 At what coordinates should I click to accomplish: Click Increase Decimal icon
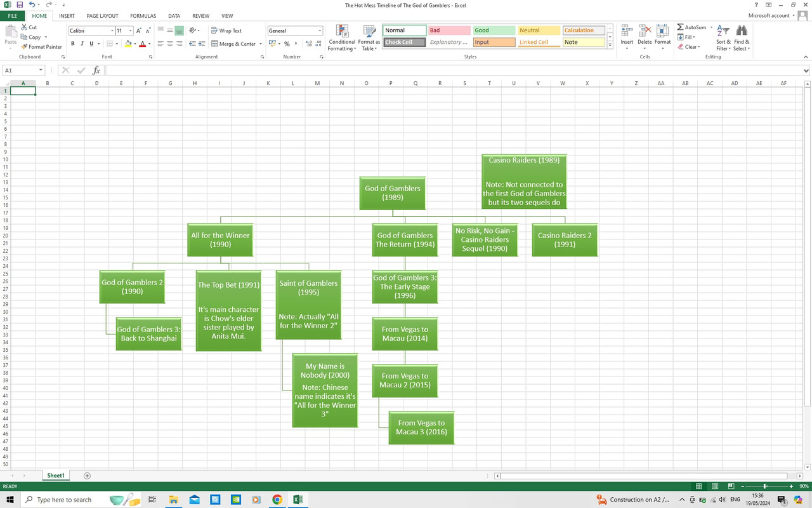[309, 44]
